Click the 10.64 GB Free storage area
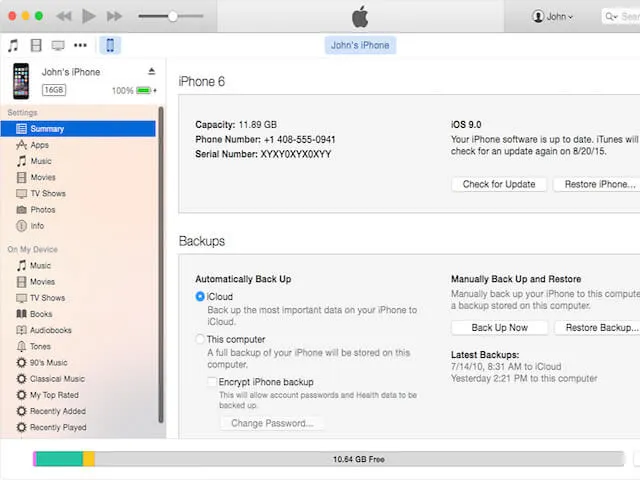Screen dimensions: 640x480 pyautogui.click(x=359, y=459)
